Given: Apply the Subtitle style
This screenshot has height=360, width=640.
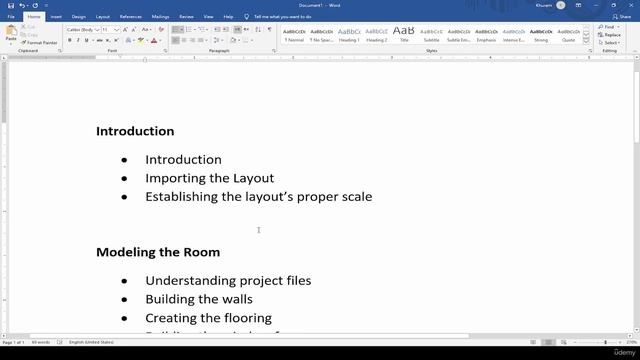Looking at the screenshot, I should point(431,35).
